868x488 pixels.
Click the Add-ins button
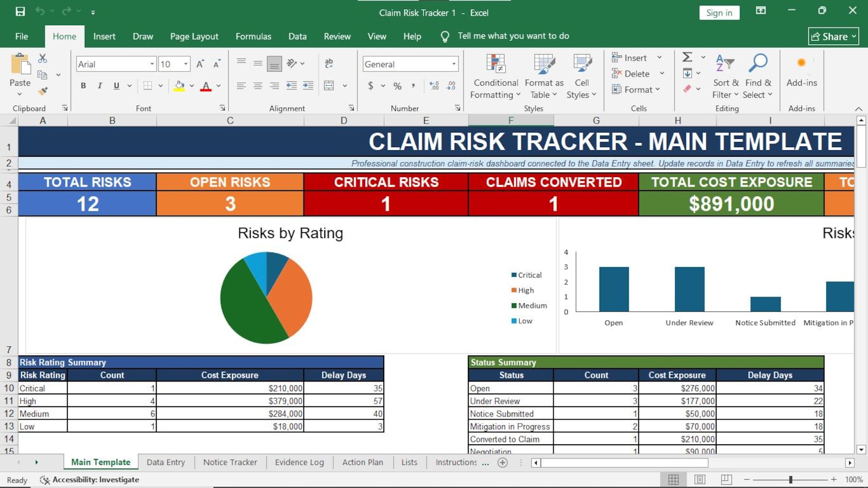[801, 71]
